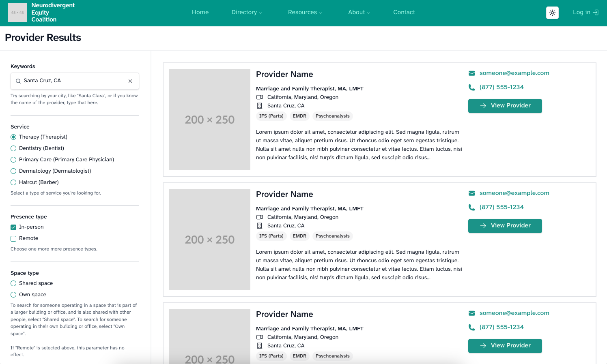
Task: Click the site logo placeholder image
Action: pyautogui.click(x=17, y=13)
